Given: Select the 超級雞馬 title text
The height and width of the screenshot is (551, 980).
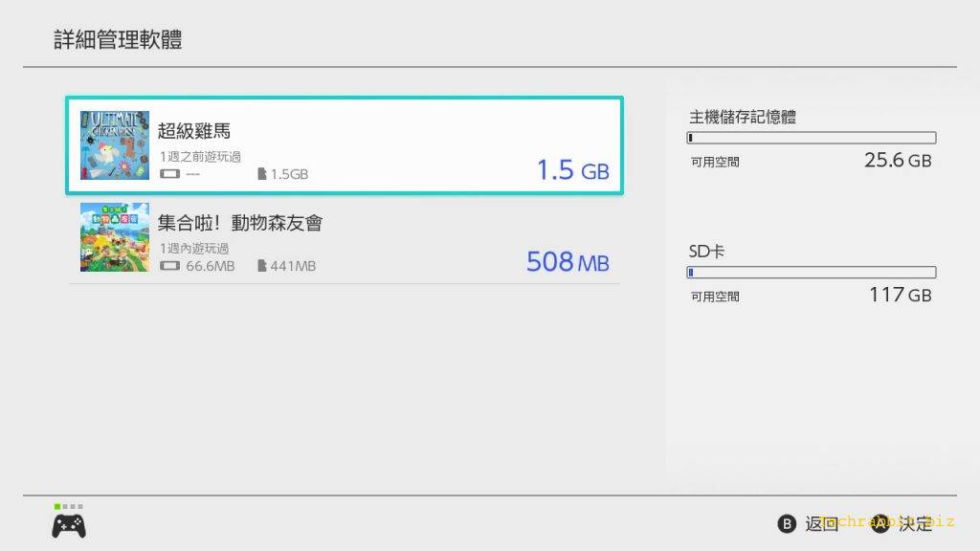Looking at the screenshot, I should (x=194, y=130).
